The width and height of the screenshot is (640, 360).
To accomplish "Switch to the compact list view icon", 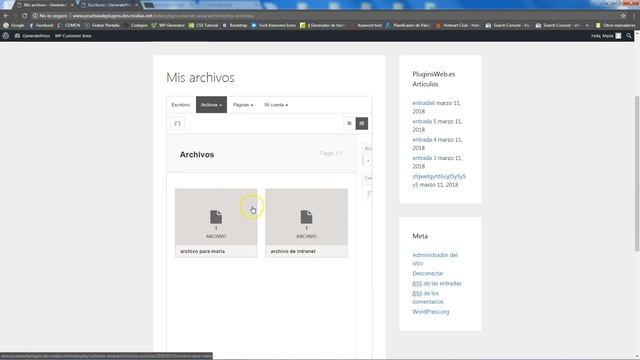I will tap(349, 123).
